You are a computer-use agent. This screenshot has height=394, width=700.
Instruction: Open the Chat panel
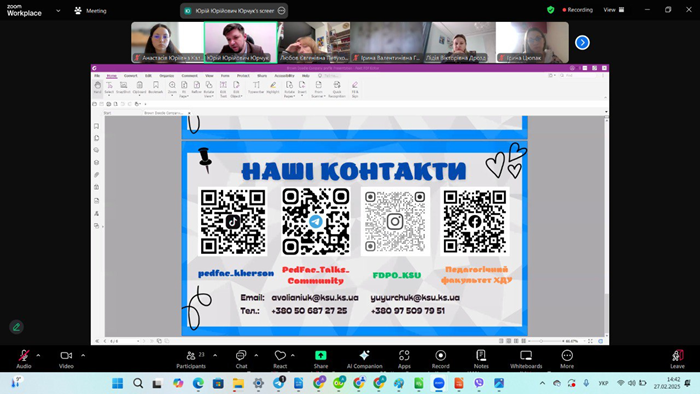(x=241, y=359)
